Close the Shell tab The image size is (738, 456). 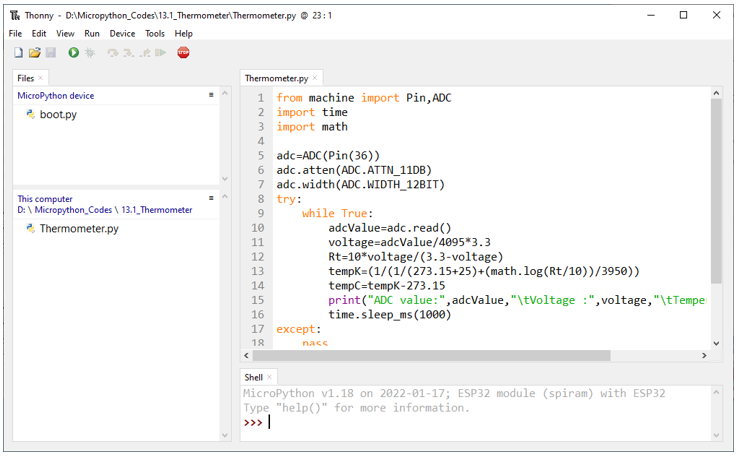click(270, 377)
